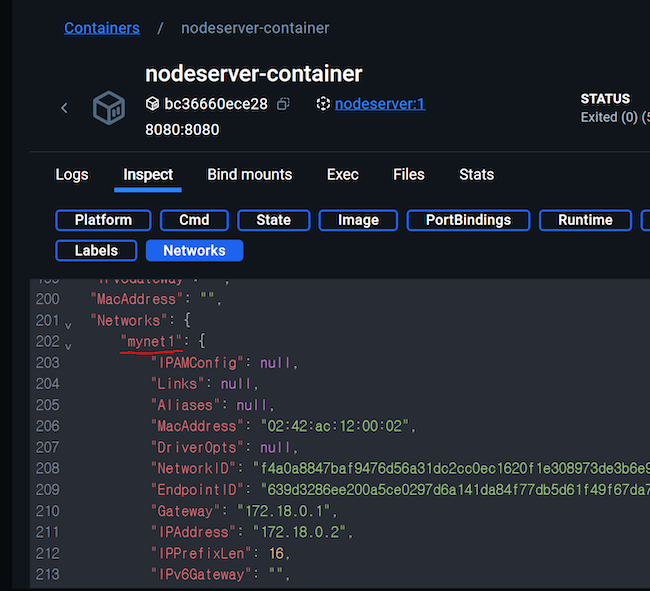Click the nodeserver-container heading
650x591 pixels.
pyautogui.click(x=254, y=74)
